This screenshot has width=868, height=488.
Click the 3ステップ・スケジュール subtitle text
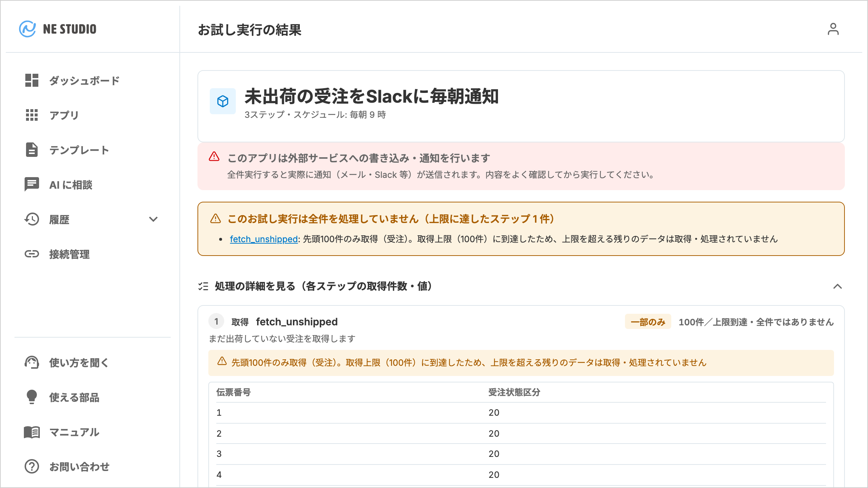[x=315, y=115]
